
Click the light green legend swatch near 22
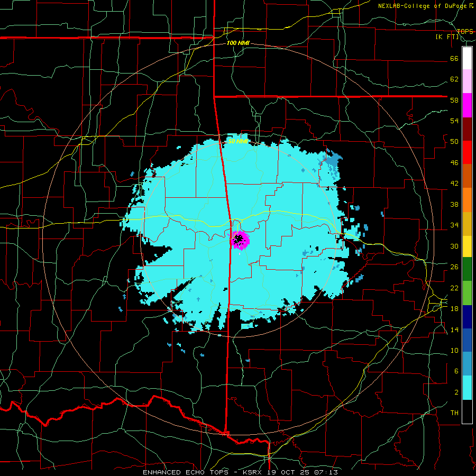(467, 293)
